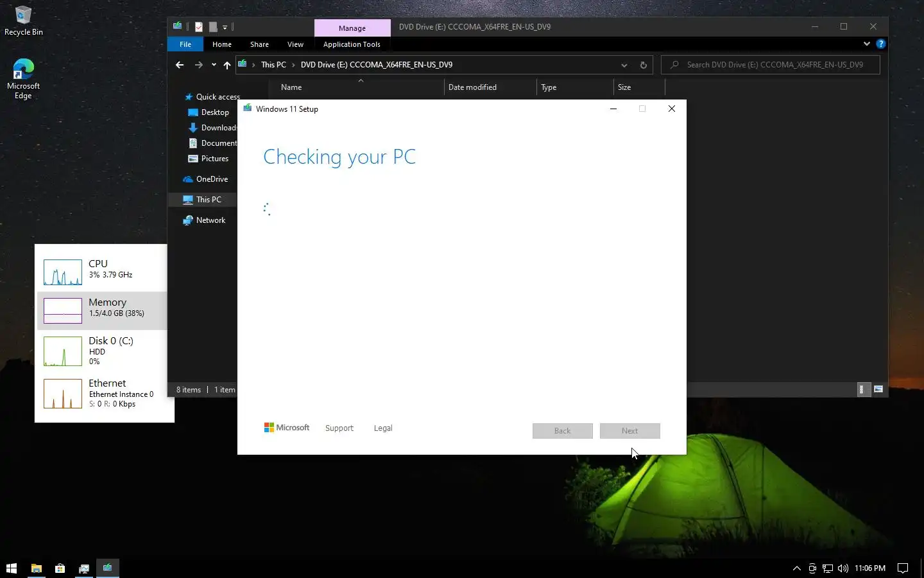Go up one folder level
The width and height of the screenshot is (924, 578).
tap(227, 65)
